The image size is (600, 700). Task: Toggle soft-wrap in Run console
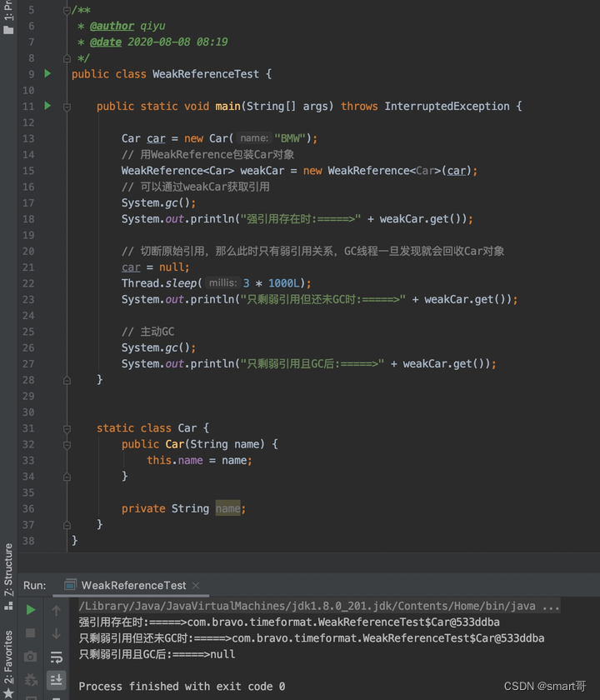point(57,657)
